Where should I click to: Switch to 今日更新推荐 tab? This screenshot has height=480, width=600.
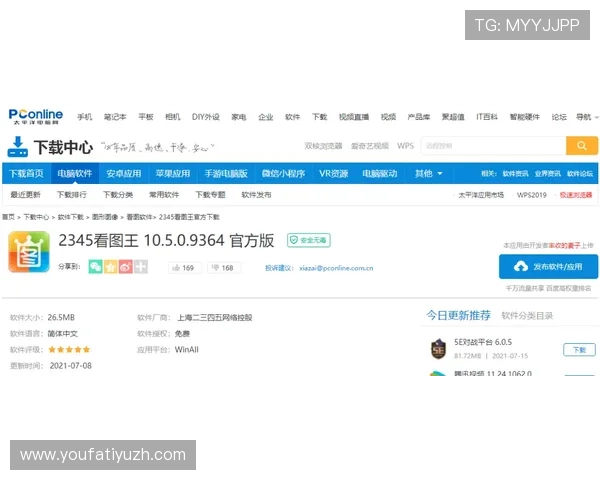pyautogui.click(x=458, y=315)
